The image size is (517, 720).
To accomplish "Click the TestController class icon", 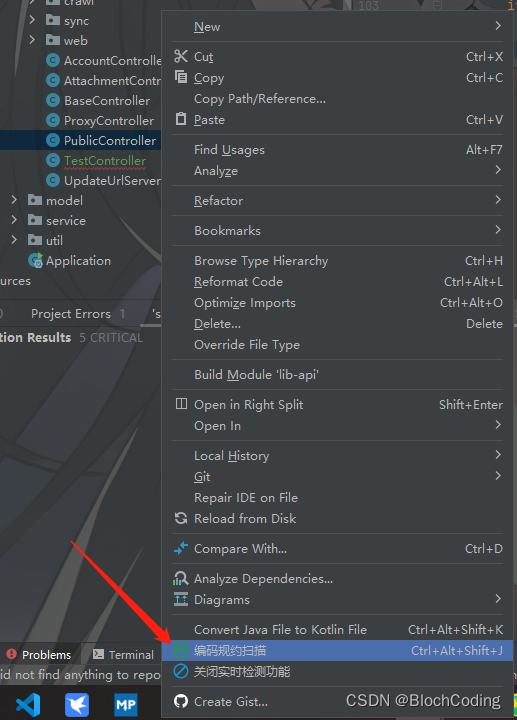I will point(53,160).
